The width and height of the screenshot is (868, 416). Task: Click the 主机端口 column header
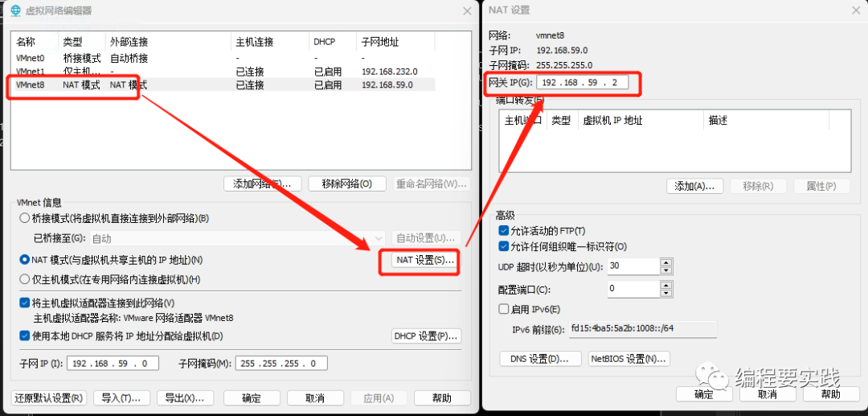(523, 120)
